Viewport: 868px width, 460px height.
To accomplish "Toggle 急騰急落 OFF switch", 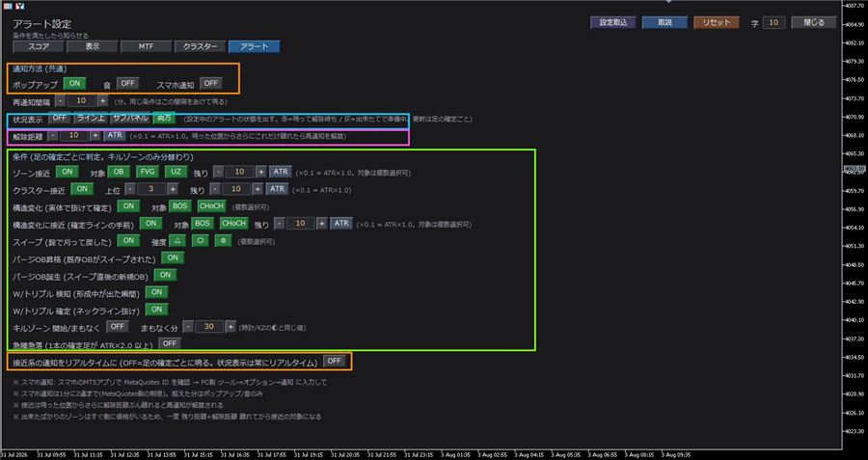I will point(170,343).
